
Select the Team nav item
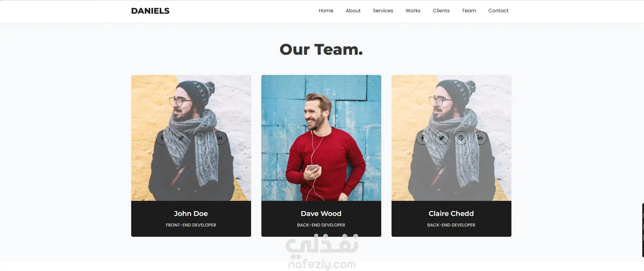(469, 11)
